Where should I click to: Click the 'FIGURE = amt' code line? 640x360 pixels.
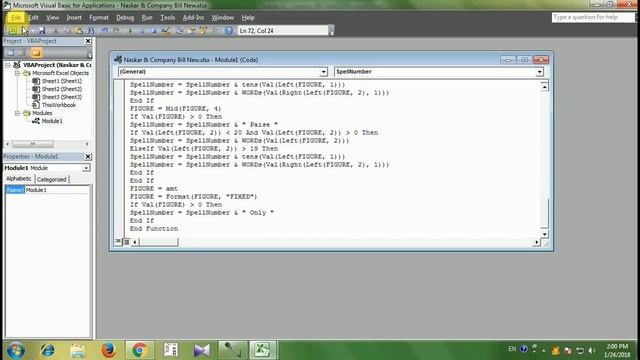pyautogui.click(x=154, y=189)
